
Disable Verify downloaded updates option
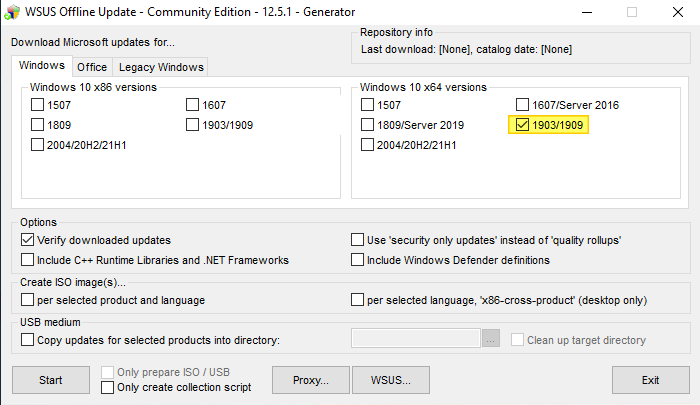point(28,240)
